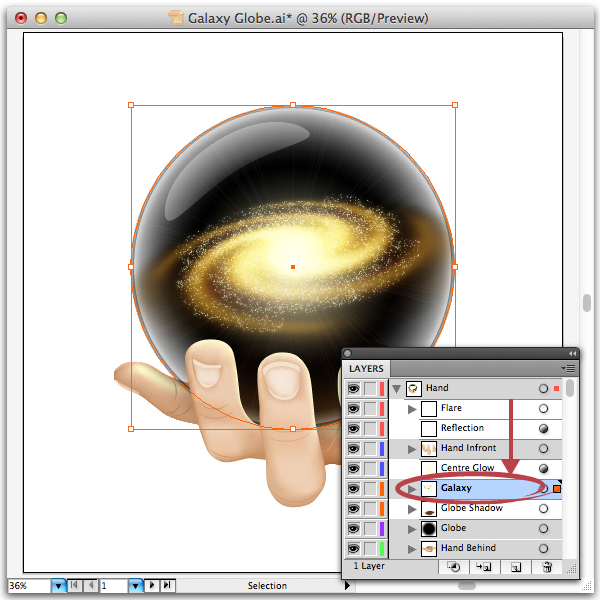Collapse the Hand layer disclosure triangle
The image size is (600, 600).
(396, 389)
